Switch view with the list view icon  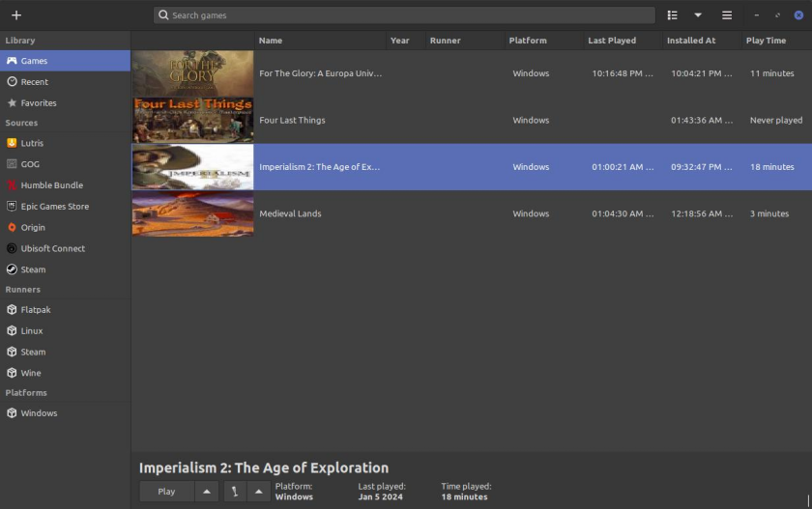coord(672,15)
